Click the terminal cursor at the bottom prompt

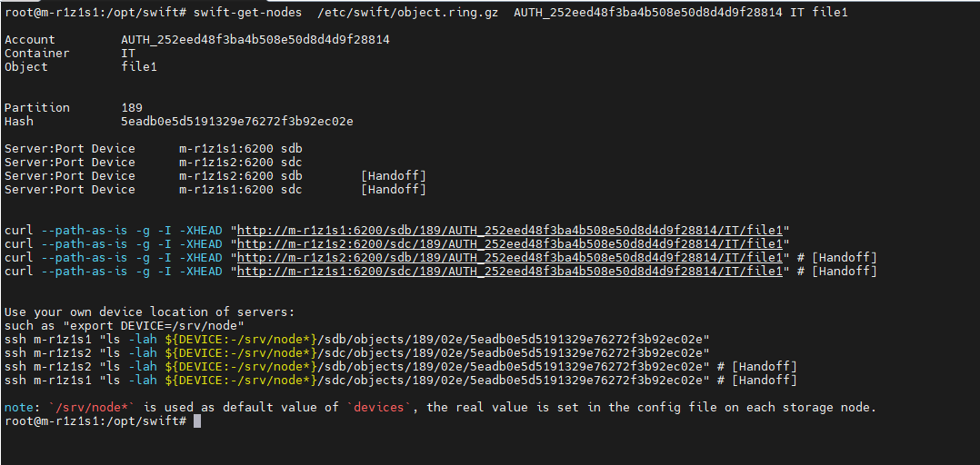[x=196, y=421]
